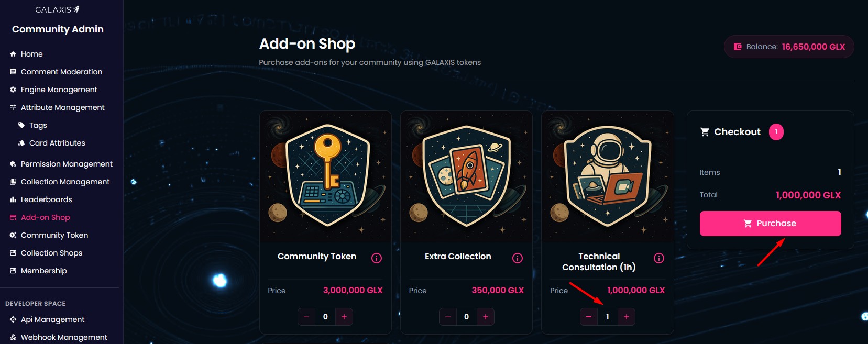Click the Checkout cart icon

pos(705,132)
